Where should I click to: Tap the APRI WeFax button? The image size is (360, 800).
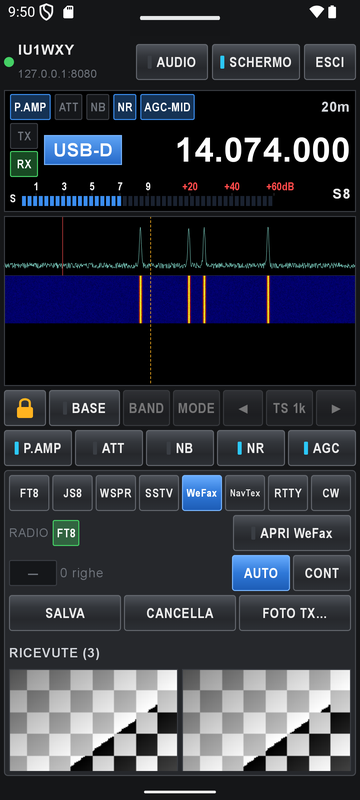coord(292,533)
